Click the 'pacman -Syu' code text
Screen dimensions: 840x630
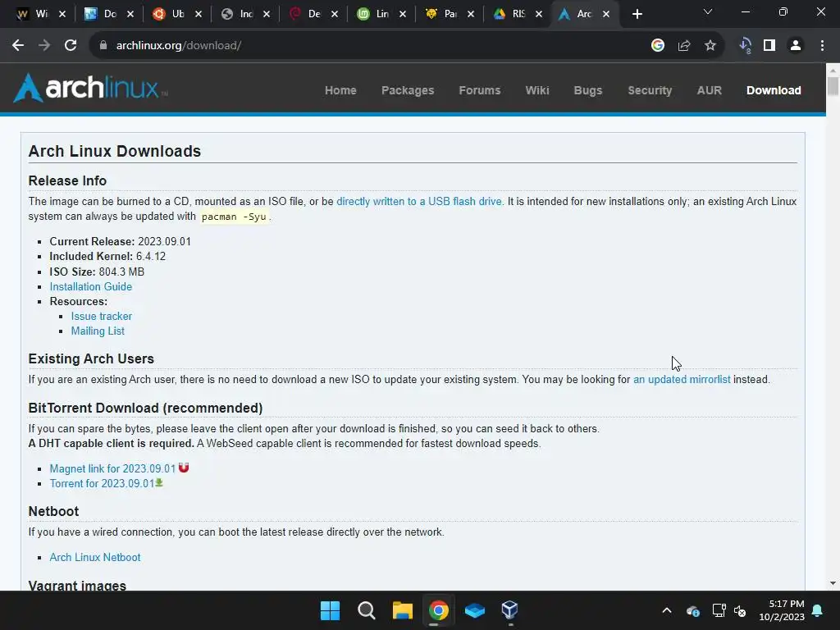234,217
